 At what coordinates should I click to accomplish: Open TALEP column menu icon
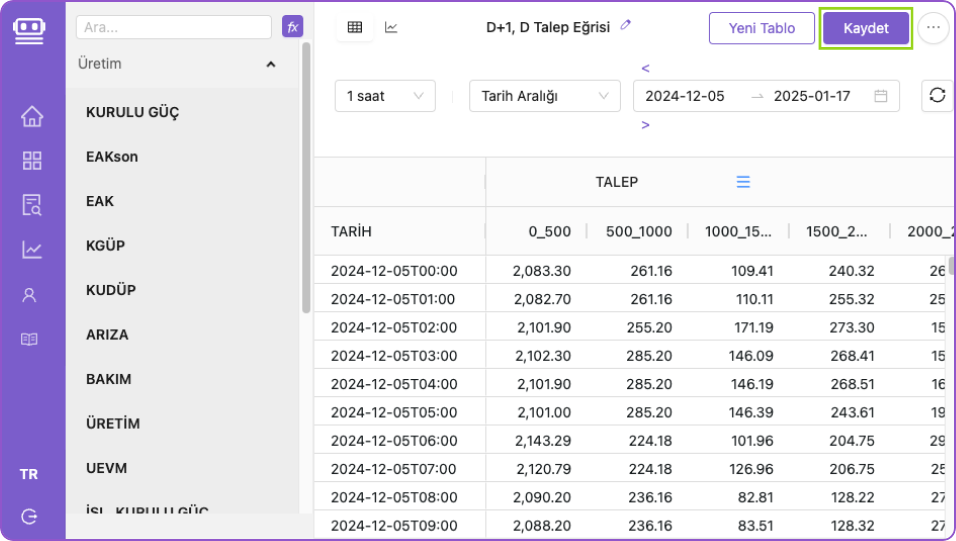pos(743,182)
